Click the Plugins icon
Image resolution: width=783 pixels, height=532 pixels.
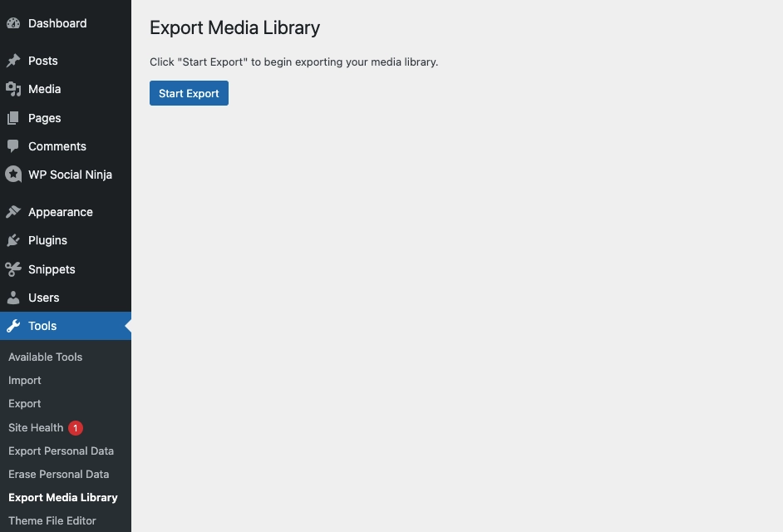[x=12, y=240]
